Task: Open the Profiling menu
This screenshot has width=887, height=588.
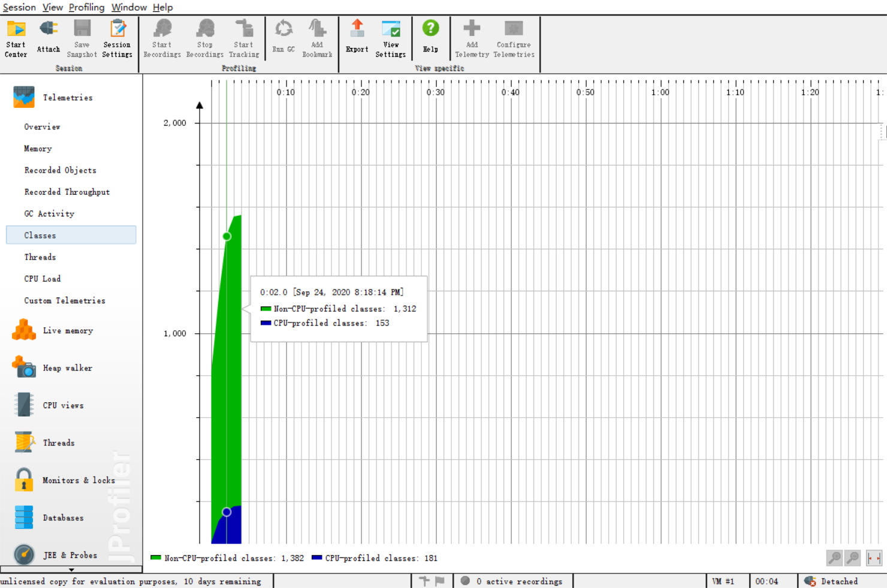Action: [x=86, y=7]
